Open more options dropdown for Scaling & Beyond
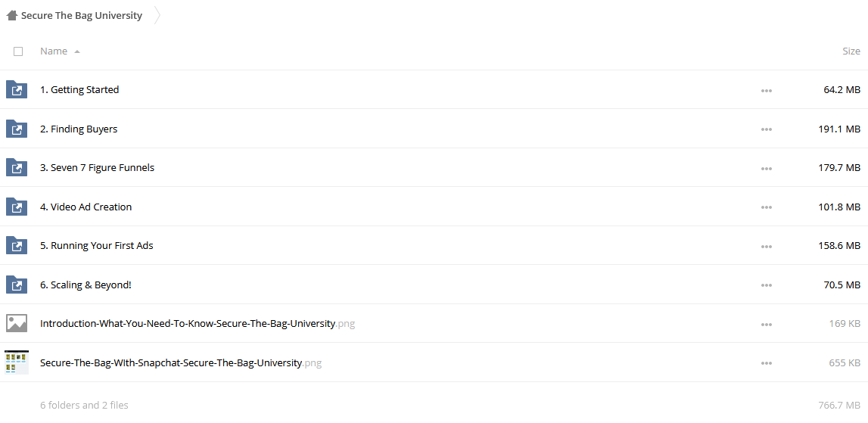This screenshot has height=423, width=868. (x=766, y=285)
